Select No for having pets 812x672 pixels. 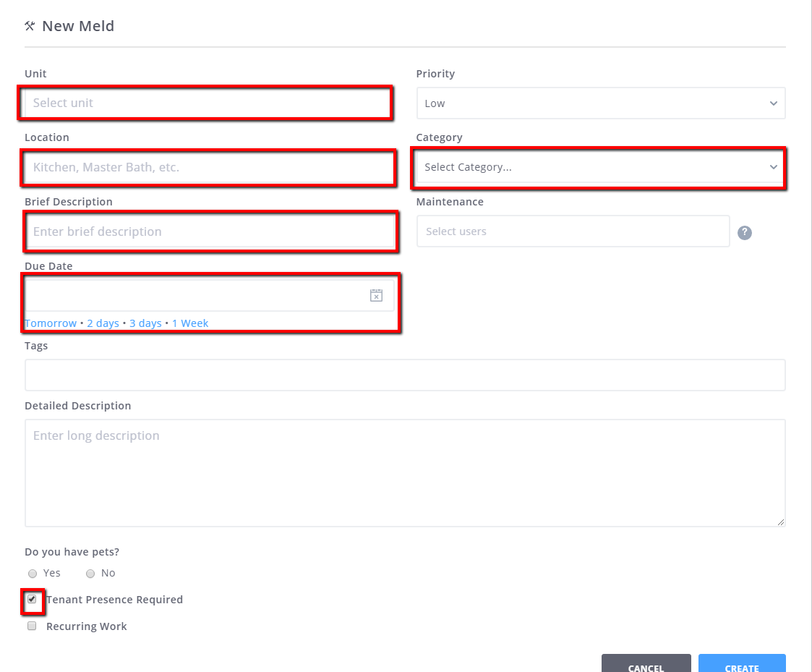pos(90,574)
